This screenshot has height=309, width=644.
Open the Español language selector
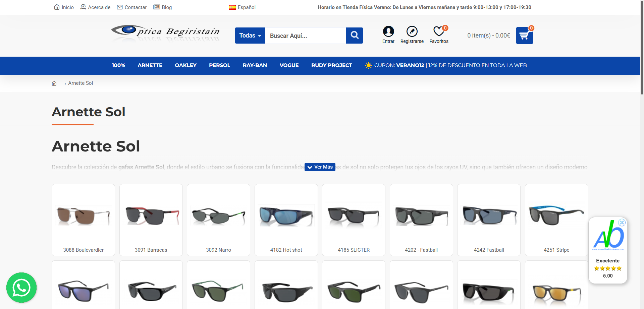click(x=242, y=7)
